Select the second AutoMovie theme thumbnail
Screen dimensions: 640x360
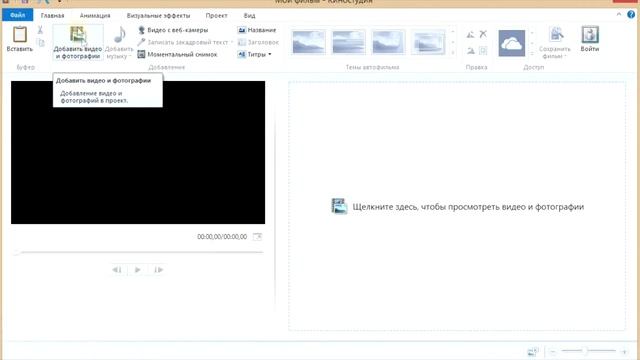349,42
